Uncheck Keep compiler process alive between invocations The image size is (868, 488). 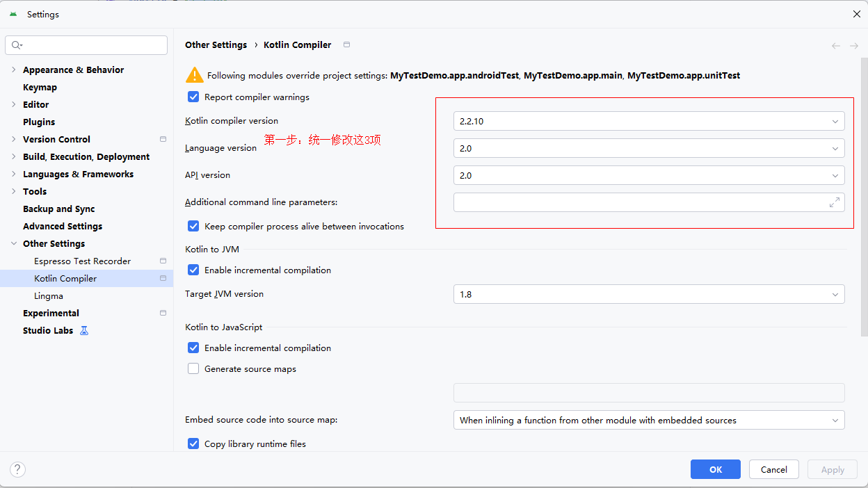pyautogui.click(x=193, y=226)
